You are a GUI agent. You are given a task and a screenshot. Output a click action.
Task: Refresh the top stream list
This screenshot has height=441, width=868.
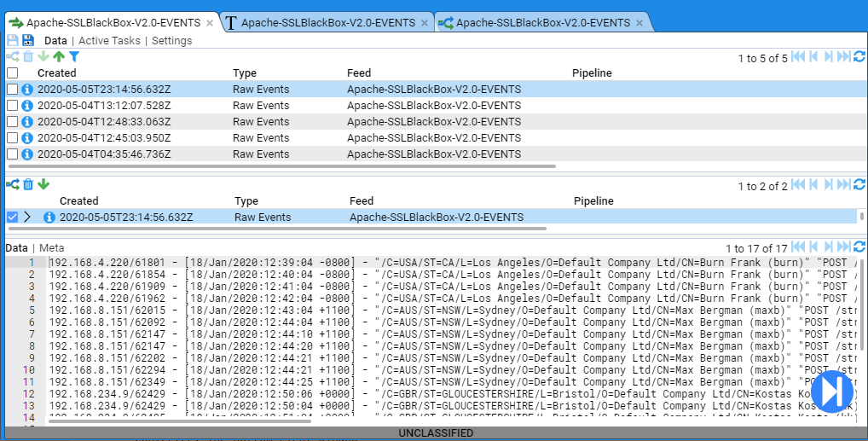click(859, 57)
